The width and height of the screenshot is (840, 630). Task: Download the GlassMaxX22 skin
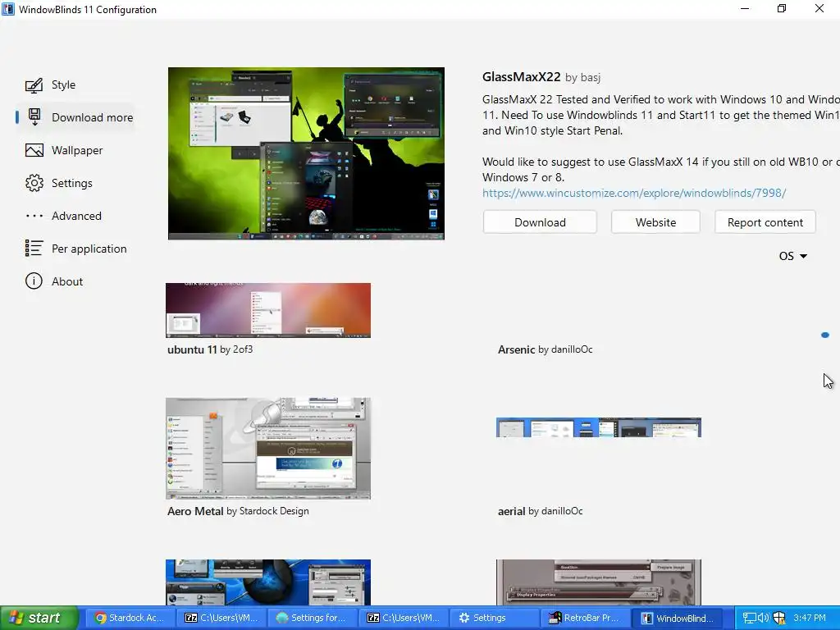point(540,222)
